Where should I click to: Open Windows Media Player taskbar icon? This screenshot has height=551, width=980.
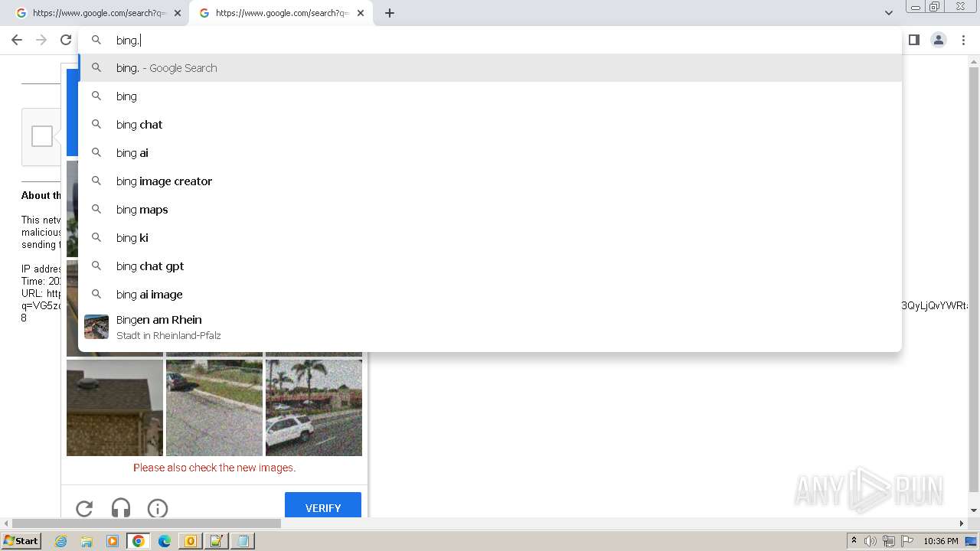point(113,541)
